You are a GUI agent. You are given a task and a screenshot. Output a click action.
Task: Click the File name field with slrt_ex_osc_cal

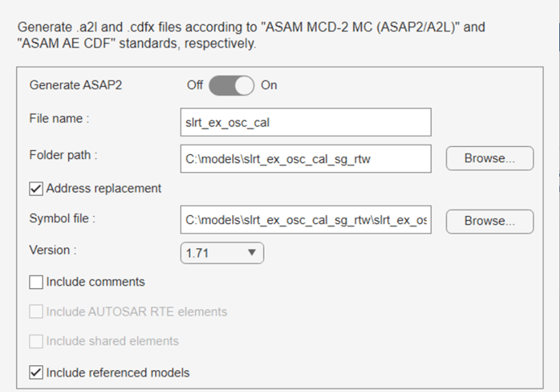[306, 122]
